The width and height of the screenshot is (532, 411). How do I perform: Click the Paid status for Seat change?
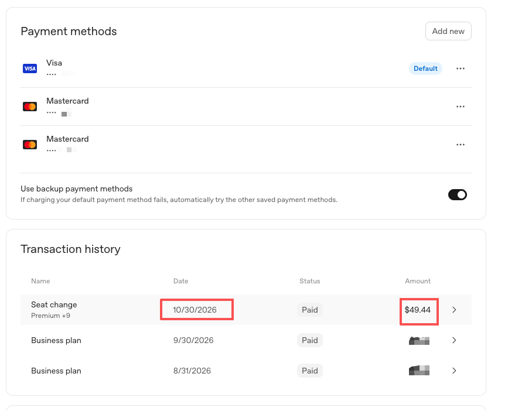[310, 310]
